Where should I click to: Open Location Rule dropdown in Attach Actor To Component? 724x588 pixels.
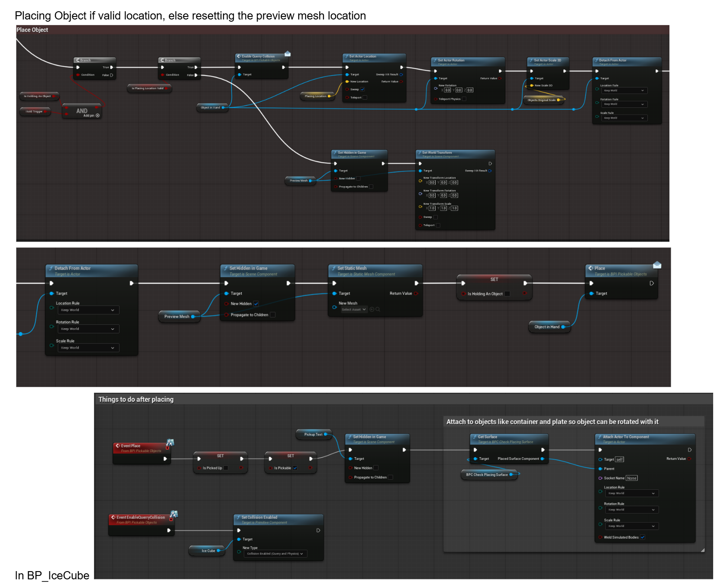point(631,493)
